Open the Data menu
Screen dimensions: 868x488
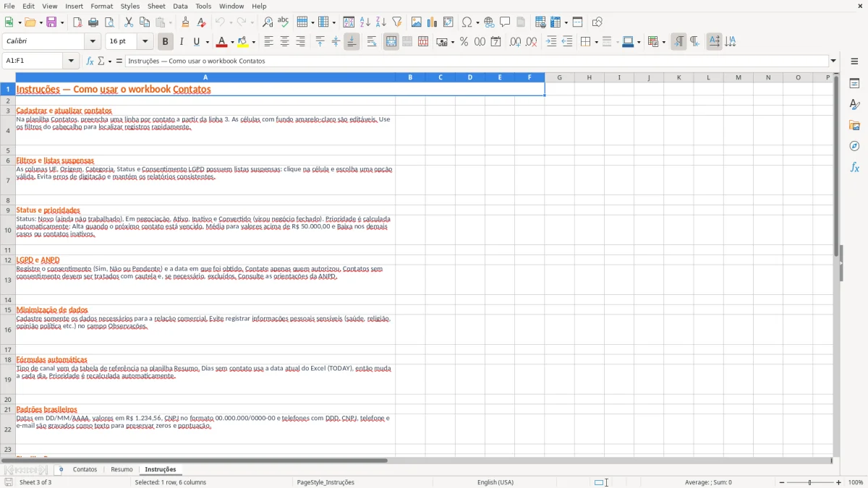pyautogui.click(x=180, y=6)
